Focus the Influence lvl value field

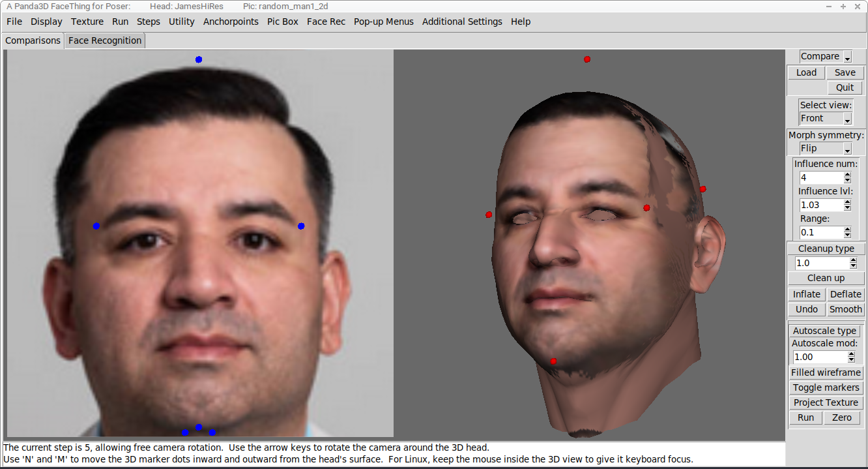tap(820, 205)
